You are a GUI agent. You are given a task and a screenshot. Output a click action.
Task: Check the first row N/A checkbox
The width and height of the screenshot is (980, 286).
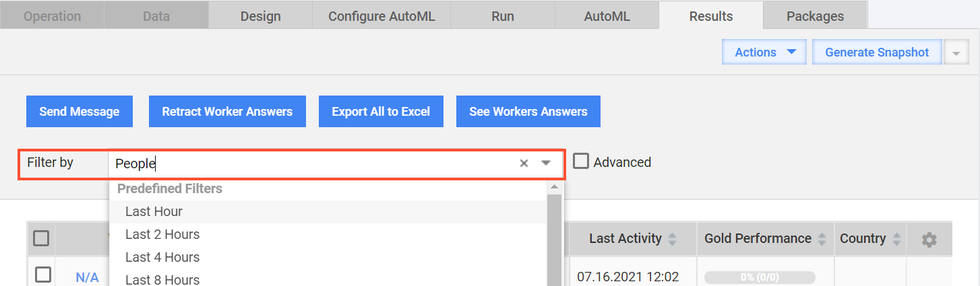[42, 275]
